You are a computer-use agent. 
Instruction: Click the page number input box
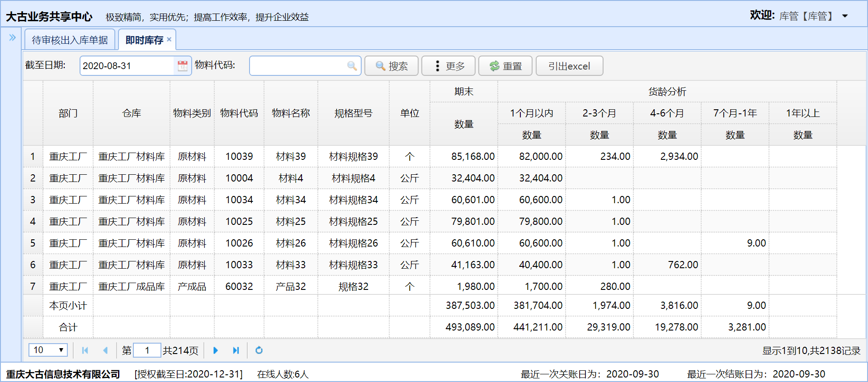point(147,350)
